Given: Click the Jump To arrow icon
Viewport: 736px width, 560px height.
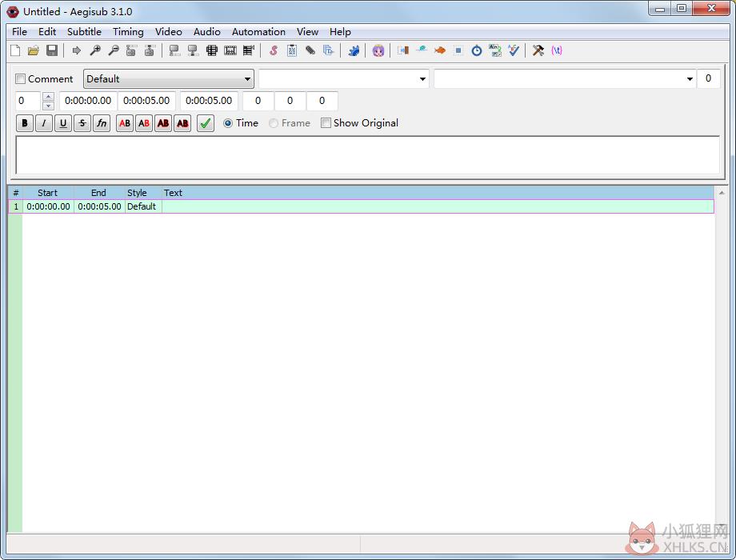Looking at the screenshot, I should (x=76, y=50).
